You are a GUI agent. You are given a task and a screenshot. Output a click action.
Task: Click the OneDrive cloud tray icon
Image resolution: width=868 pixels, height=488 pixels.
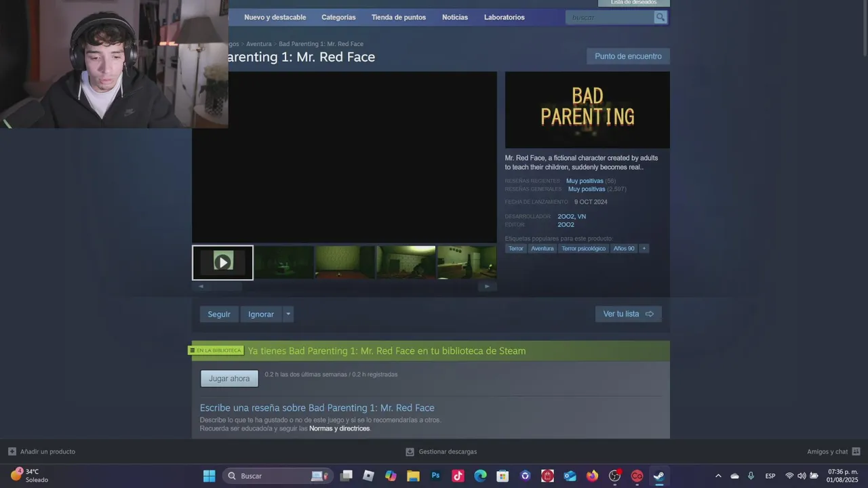[x=734, y=476]
